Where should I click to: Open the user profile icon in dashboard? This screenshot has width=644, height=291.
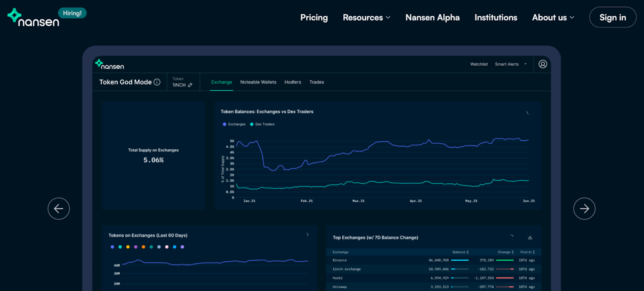[543, 64]
